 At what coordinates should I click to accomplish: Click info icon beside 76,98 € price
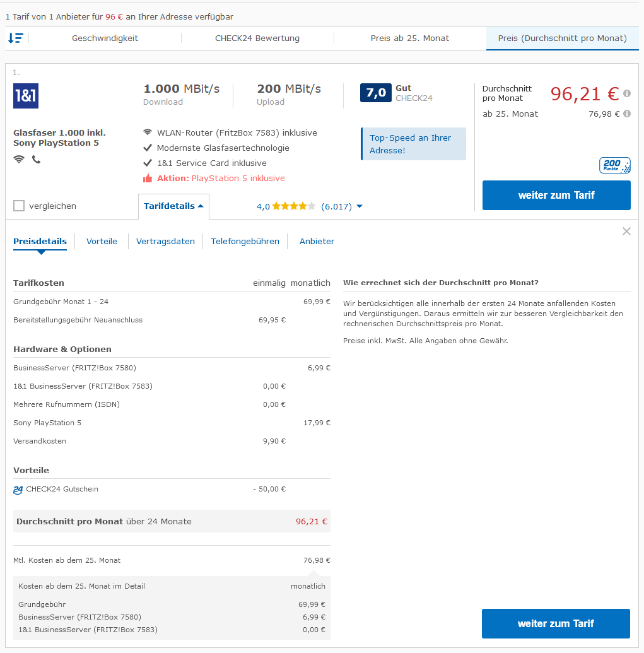point(627,114)
